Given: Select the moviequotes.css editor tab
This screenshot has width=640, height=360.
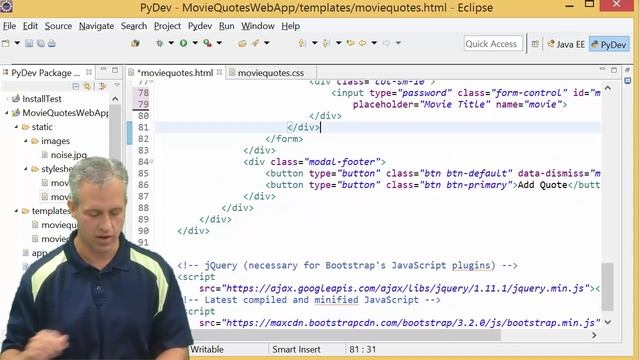Looking at the screenshot, I should tap(271, 73).
